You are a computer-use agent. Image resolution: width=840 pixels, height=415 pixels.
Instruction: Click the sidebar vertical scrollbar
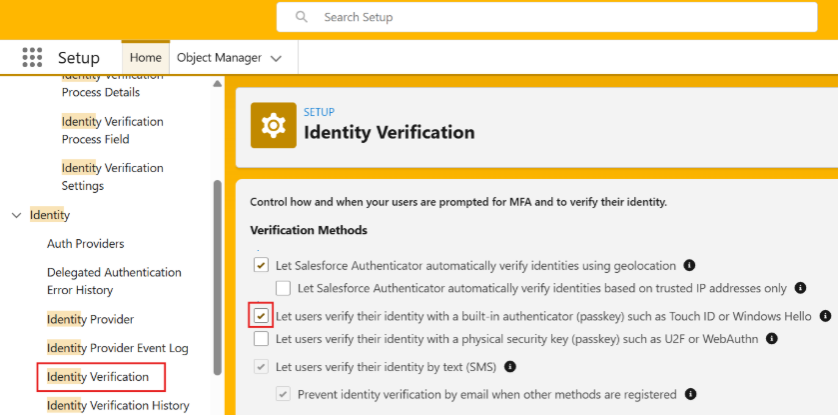tap(218, 277)
